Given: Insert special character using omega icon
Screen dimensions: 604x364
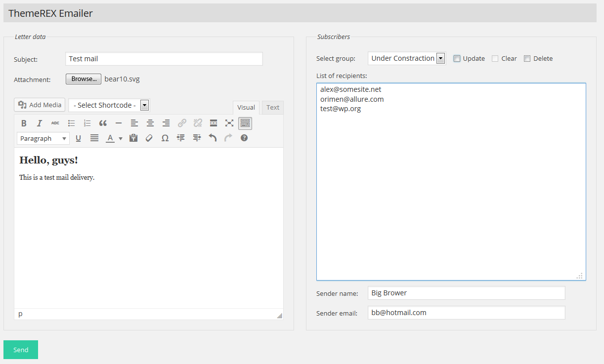Looking at the screenshot, I should pyautogui.click(x=165, y=138).
